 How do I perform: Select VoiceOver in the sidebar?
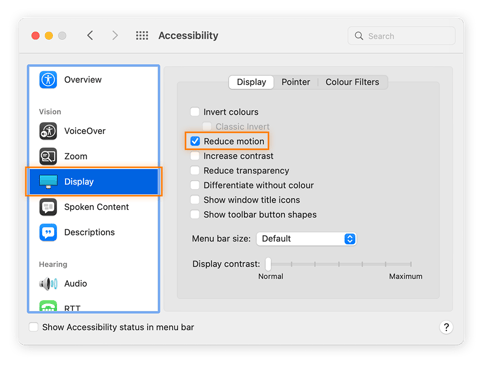(93, 131)
